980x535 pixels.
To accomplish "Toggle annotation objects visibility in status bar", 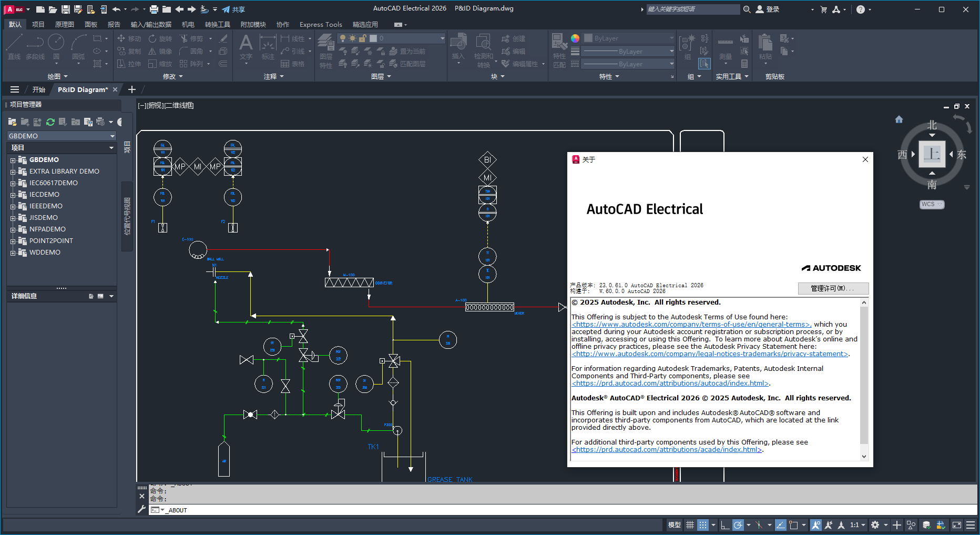I will pyautogui.click(x=816, y=525).
